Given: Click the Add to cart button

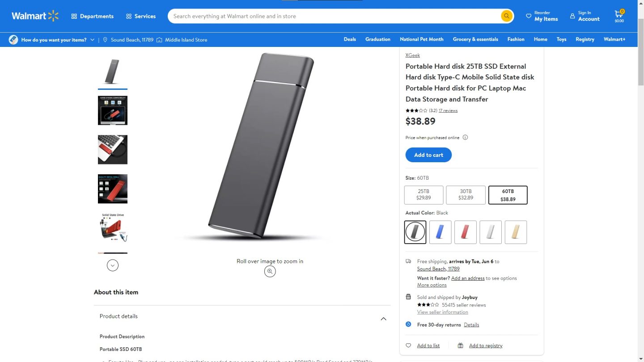Looking at the screenshot, I should pyautogui.click(x=428, y=155).
